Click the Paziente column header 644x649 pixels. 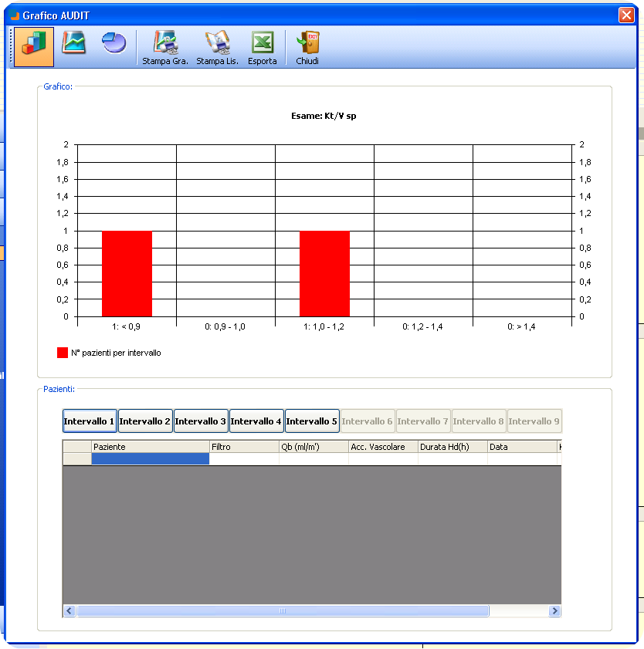click(x=151, y=447)
